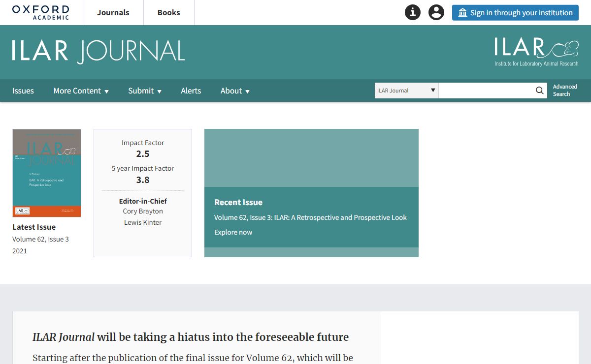This screenshot has height=364, width=591.
Task: Sign in through your institution
Action: (515, 13)
